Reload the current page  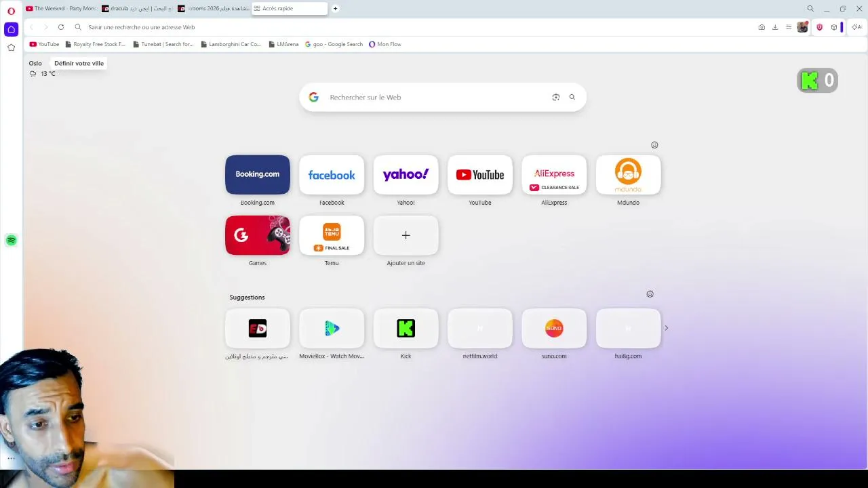pyautogui.click(x=61, y=27)
